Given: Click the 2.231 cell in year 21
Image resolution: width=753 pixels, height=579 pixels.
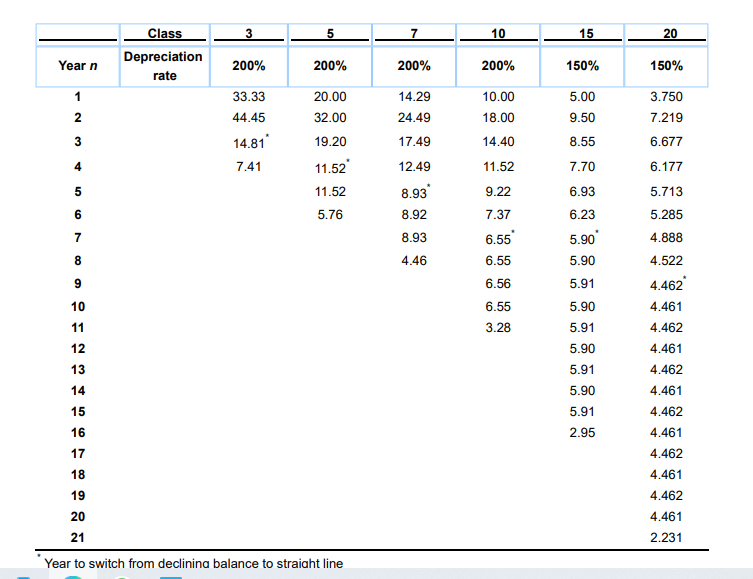Looking at the screenshot, I should 666,538.
